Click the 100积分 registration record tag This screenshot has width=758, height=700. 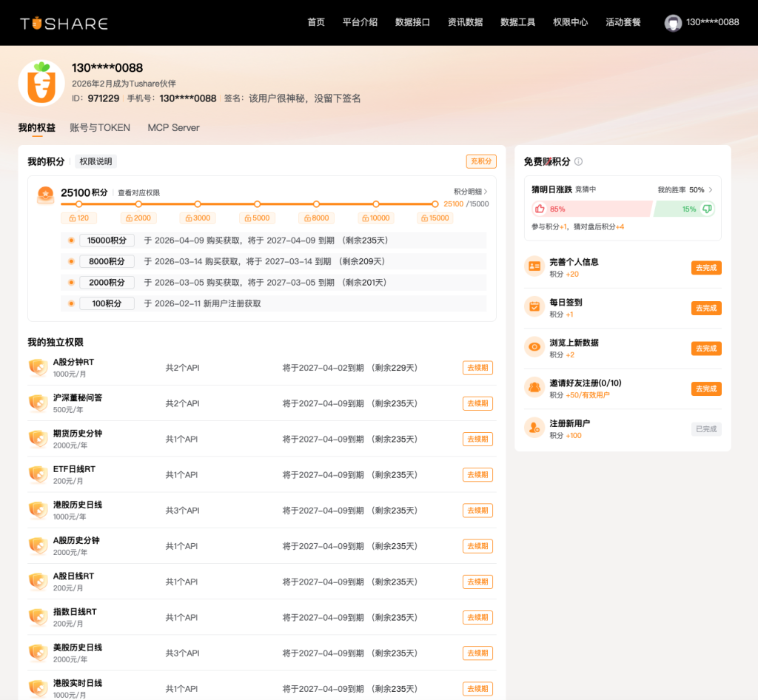coord(107,303)
